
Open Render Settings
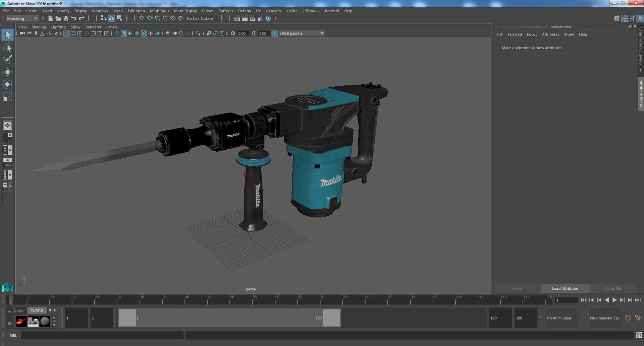[x=260, y=18]
